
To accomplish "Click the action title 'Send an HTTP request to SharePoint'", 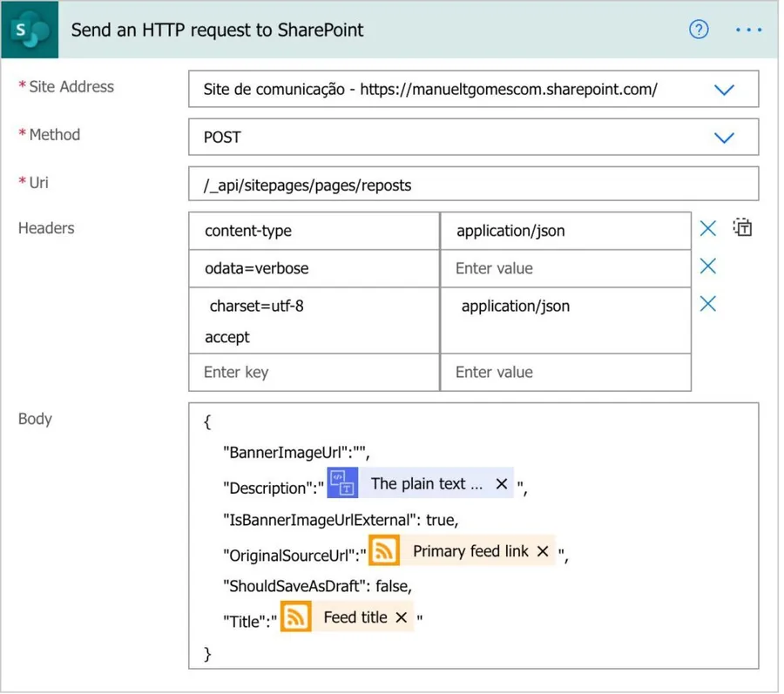I will 217,30.
